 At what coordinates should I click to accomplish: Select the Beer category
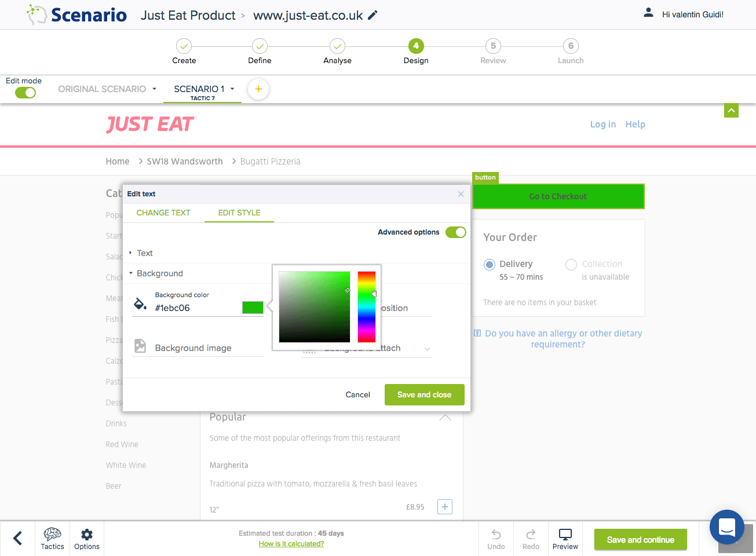[x=114, y=486]
